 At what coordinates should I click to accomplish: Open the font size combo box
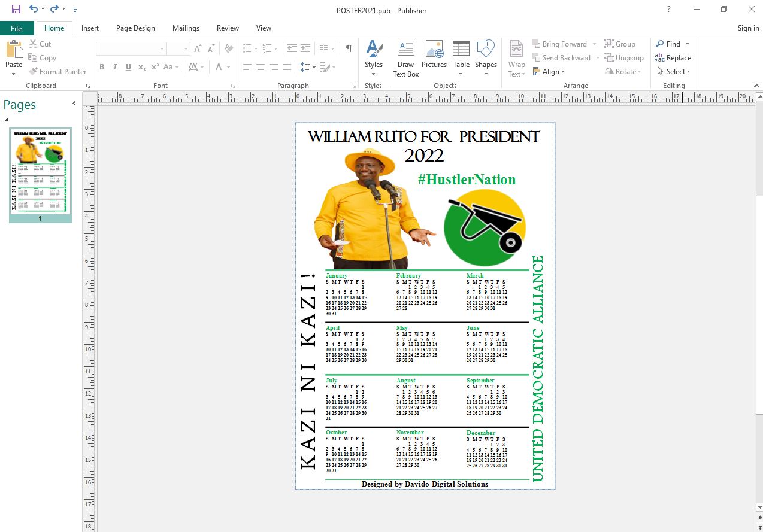tap(178, 48)
